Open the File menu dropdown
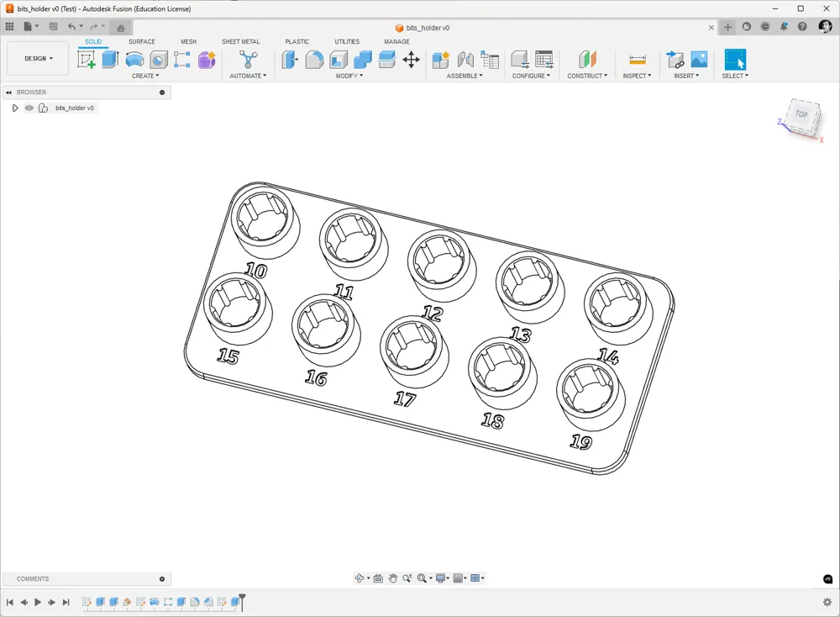This screenshot has height=617, width=840. point(30,26)
